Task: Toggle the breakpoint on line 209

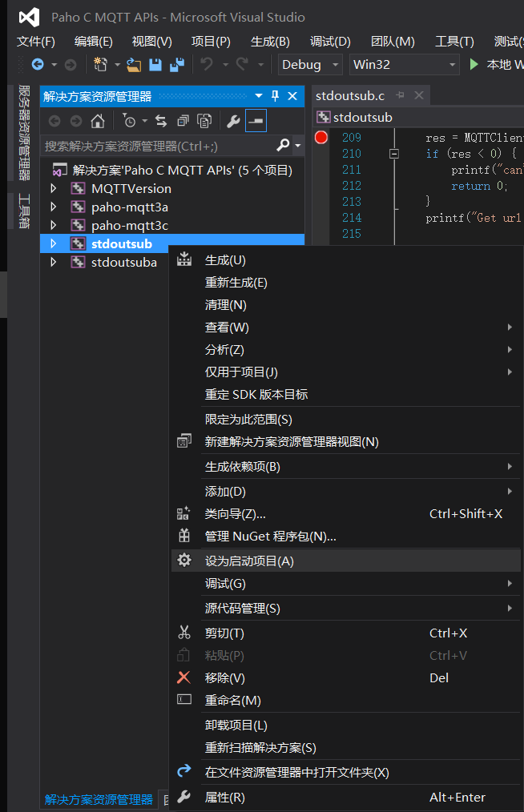Action: (321, 137)
